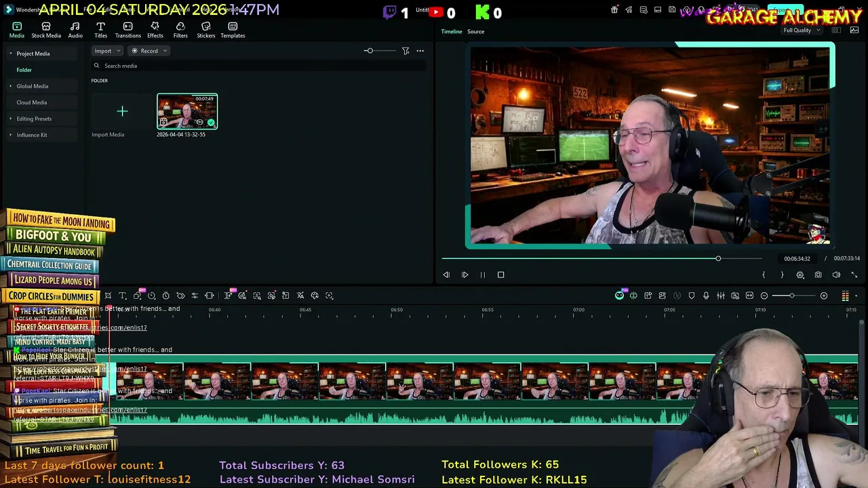Image resolution: width=868 pixels, height=488 pixels.
Task: Open the audio mixer
Action: [x=721, y=296]
